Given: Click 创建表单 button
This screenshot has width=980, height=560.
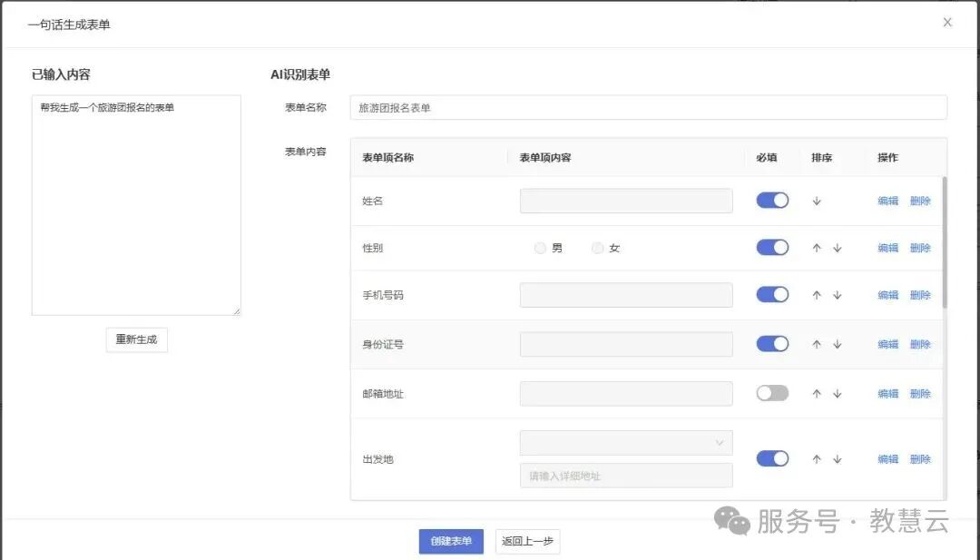Looking at the screenshot, I should point(451,541).
